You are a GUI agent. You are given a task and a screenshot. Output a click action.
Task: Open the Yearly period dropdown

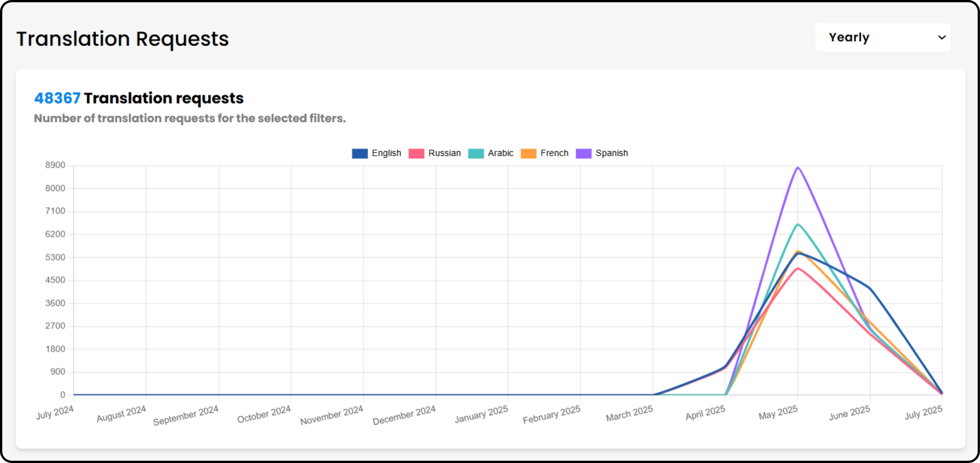pos(882,37)
